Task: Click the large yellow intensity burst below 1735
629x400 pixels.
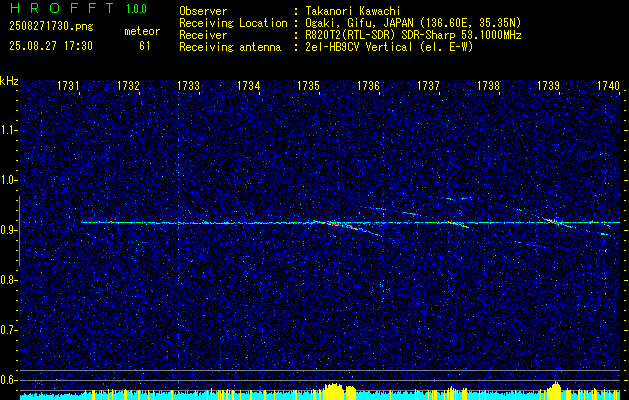Action: click(333, 392)
